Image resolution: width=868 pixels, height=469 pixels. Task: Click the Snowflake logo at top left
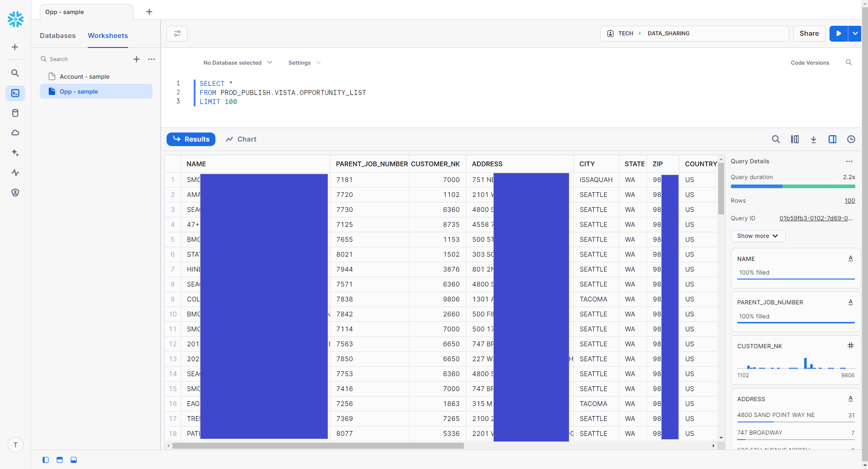coord(15,19)
